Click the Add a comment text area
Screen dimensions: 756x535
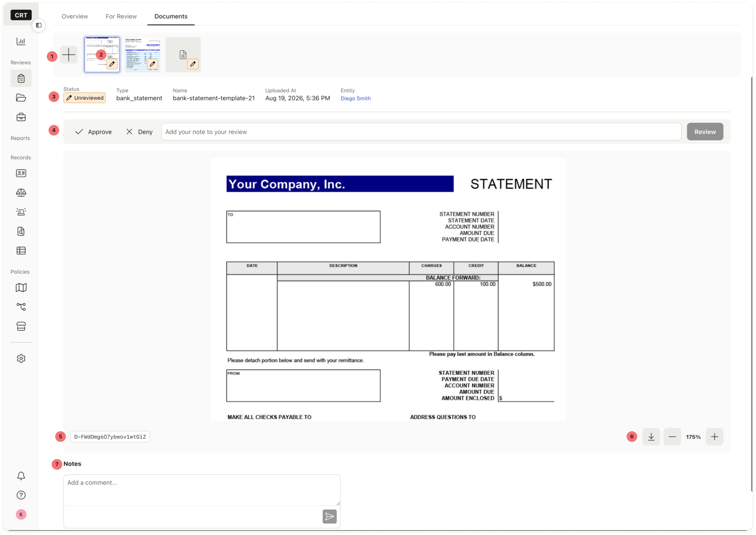pyautogui.click(x=202, y=490)
